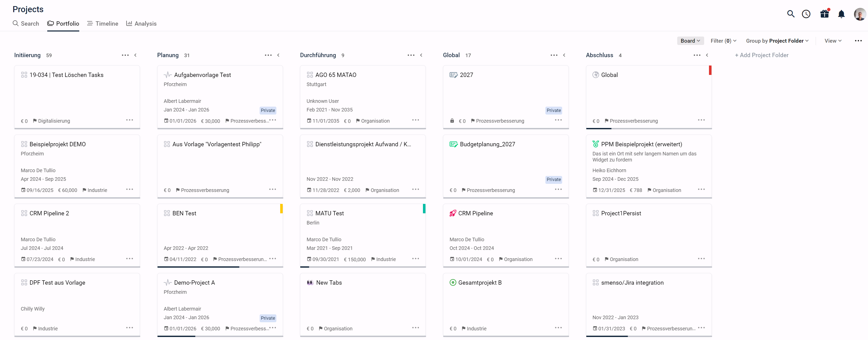The height and width of the screenshot is (340, 868).
Task: Open the Board view dropdown
Action: [x=690, y=41]
